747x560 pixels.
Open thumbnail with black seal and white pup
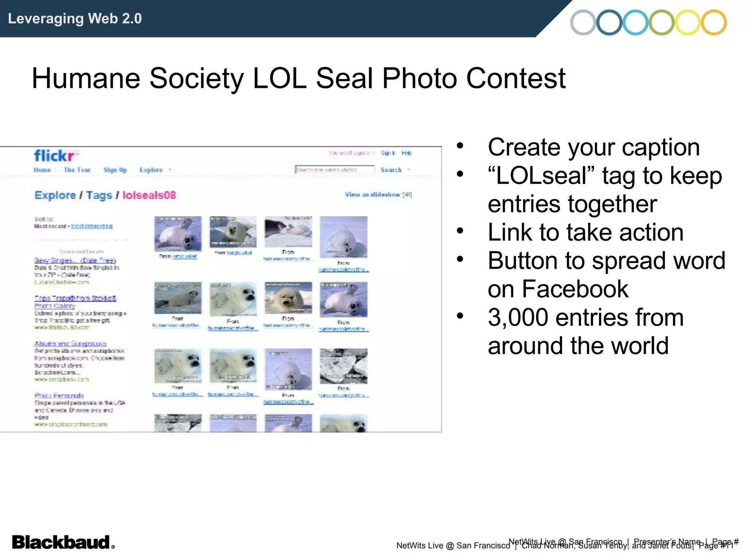(288, 232)
